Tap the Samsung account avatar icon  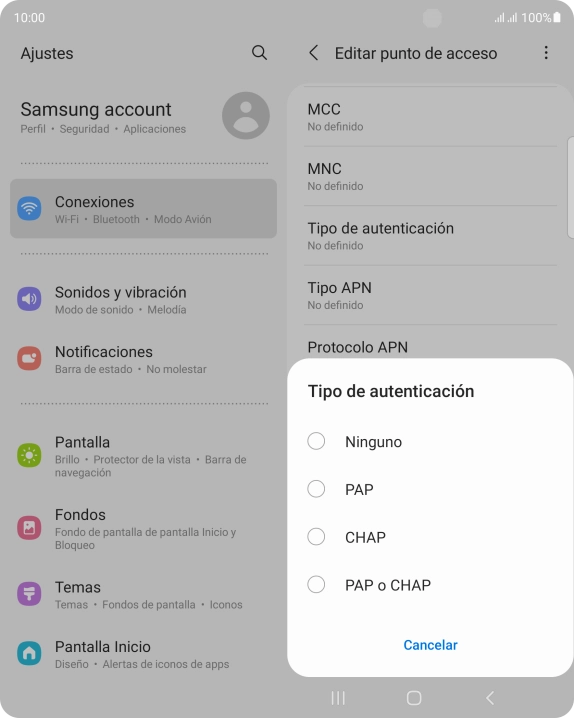tap(246, 115)
